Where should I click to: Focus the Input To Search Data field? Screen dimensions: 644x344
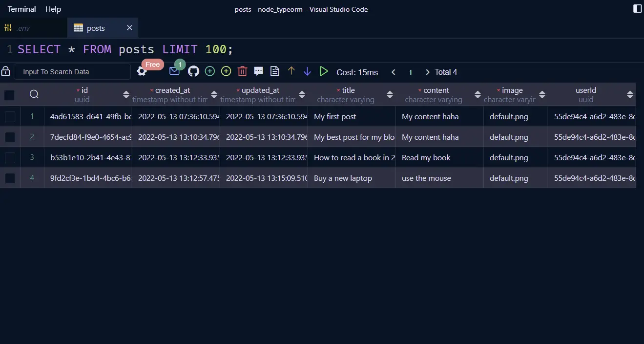tap(72, 72)
